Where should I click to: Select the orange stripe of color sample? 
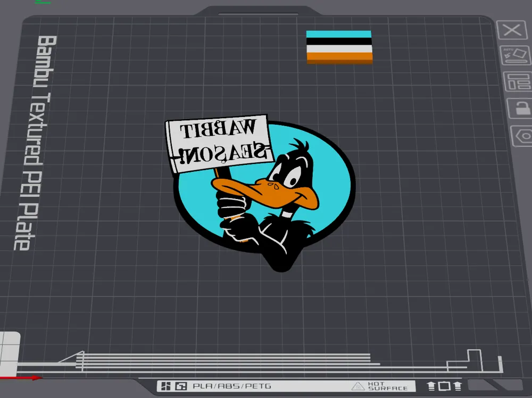(x=339, y=58)
